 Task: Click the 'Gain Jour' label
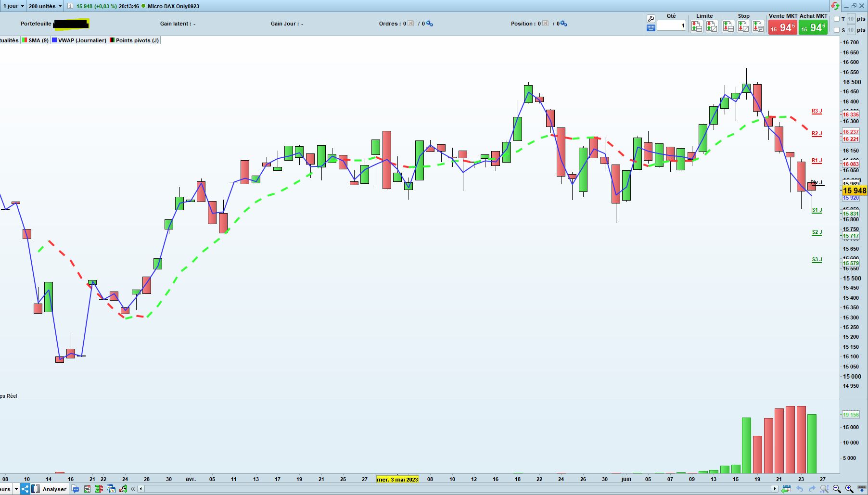coord(284,24)
